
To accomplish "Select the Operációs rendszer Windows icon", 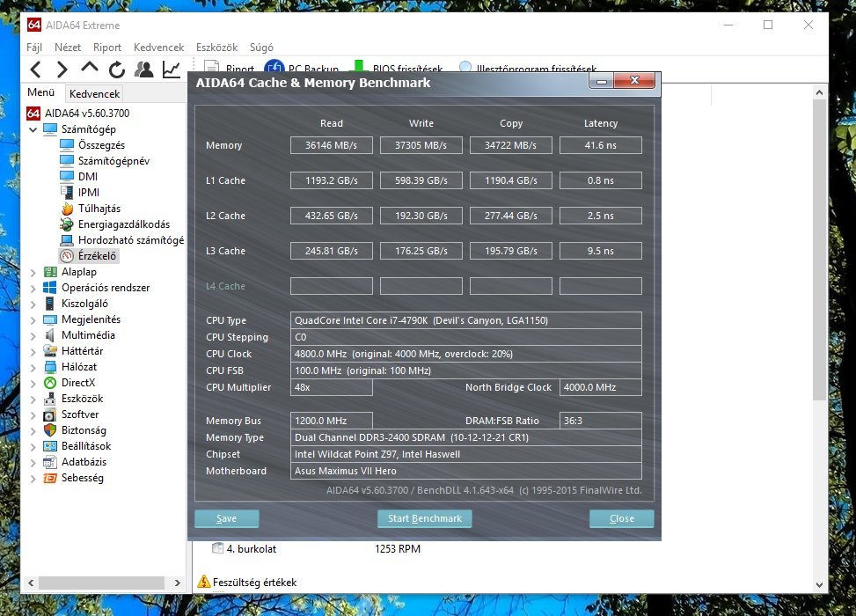I will tap(50, 287).
